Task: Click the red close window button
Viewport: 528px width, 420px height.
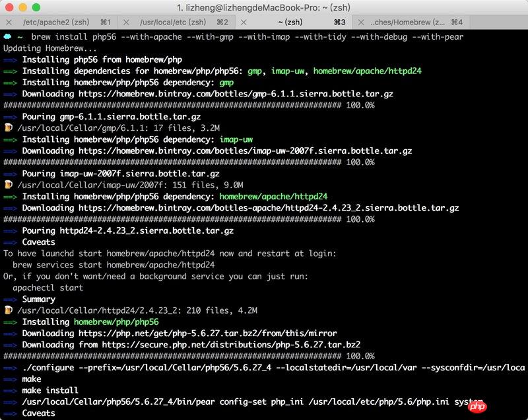Action: click(9, 7)
